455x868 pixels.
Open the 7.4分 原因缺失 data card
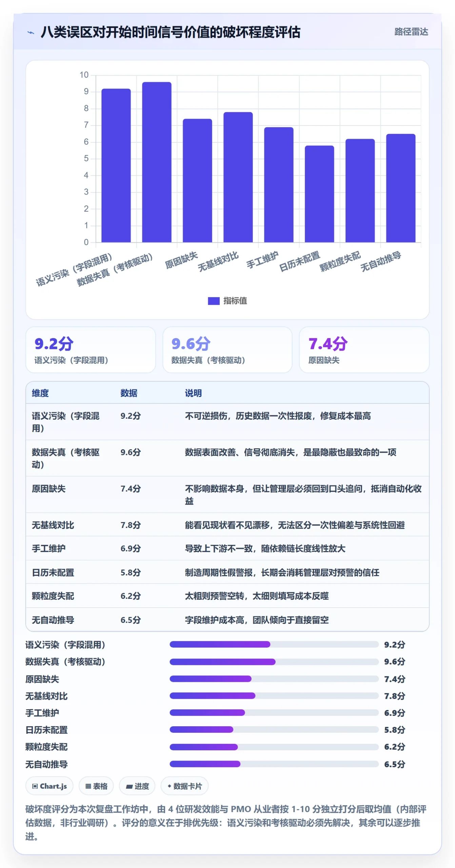(364, 350)
